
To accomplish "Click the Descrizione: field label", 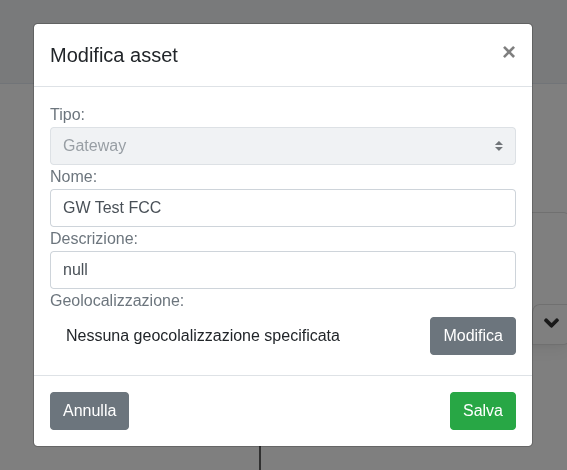I will point(94,239).
